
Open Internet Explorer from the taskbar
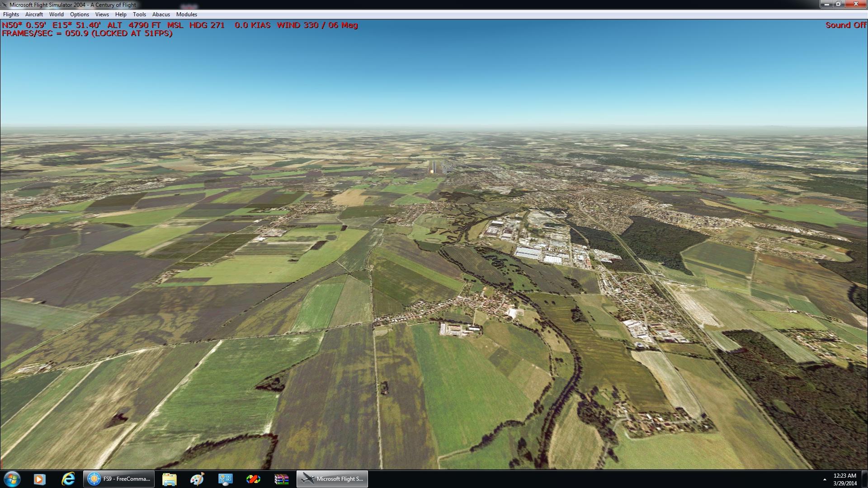click(68, 479)
